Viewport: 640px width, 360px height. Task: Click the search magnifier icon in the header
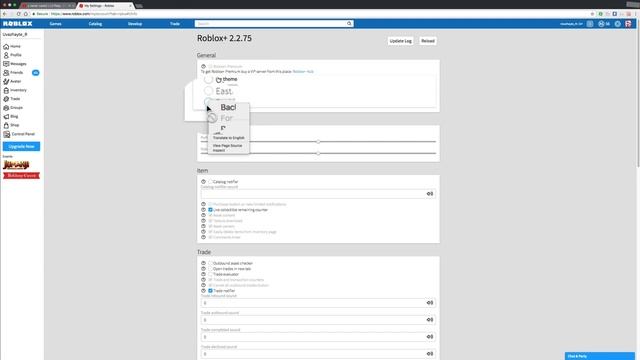coord(349,24)
